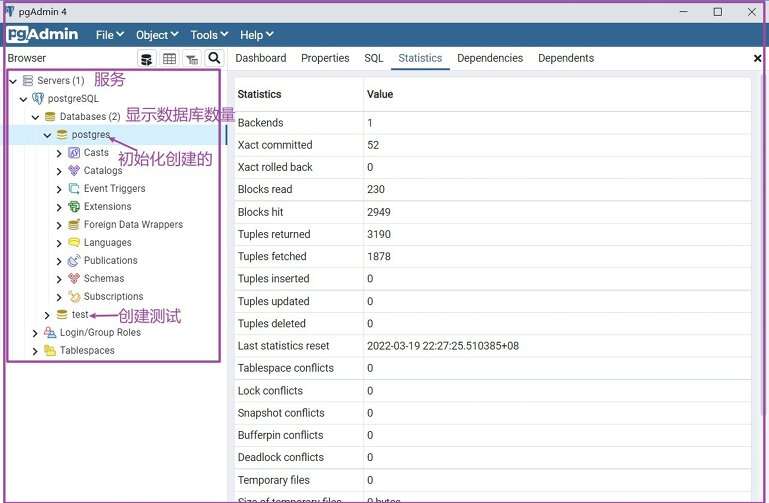Switch to the Properties tab
Screen dimensions: 769x503
(325, 58)
